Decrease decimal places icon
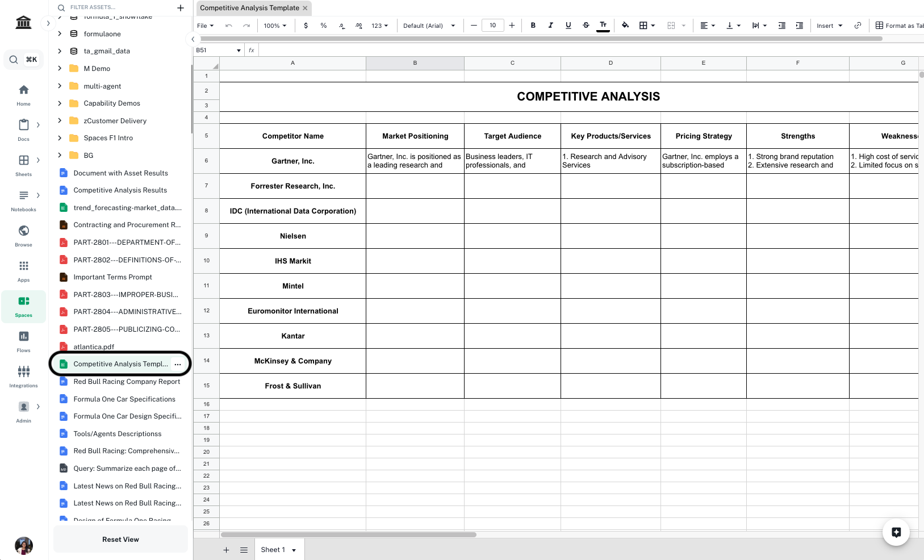The image size is (924, 560). (x=342, y=26)
